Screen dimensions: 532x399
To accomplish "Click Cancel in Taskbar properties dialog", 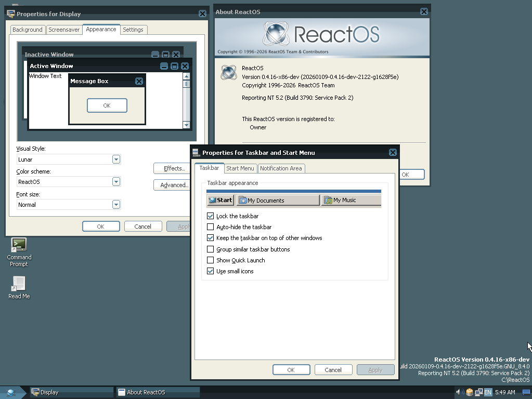I will [333, 370].
